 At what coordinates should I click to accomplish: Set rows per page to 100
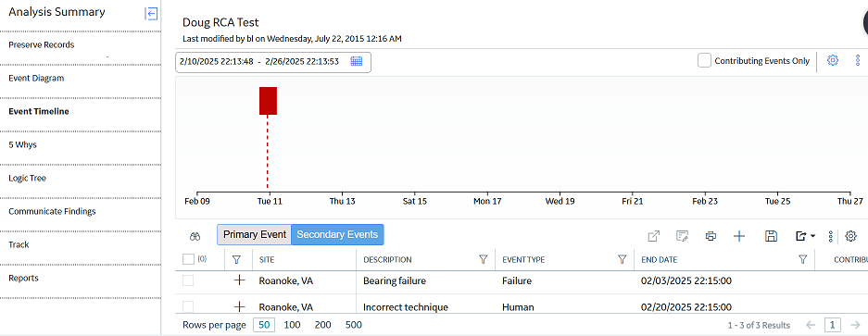pos(293,325)
